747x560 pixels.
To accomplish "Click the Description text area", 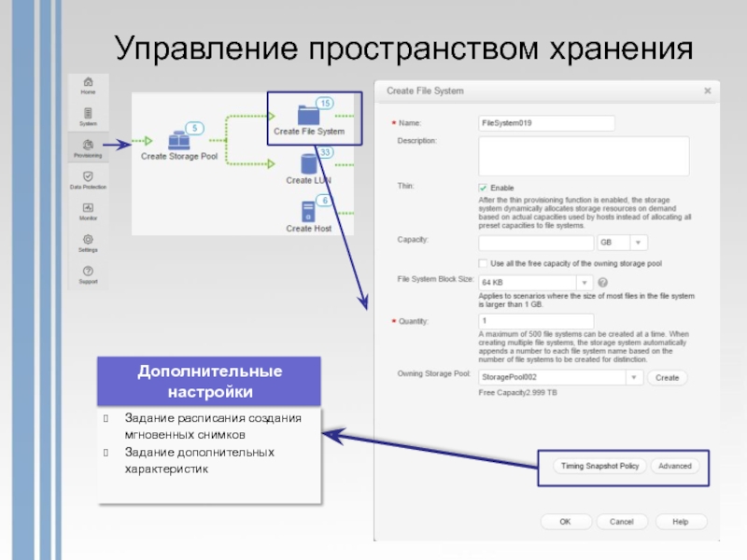I will [584, 156].
